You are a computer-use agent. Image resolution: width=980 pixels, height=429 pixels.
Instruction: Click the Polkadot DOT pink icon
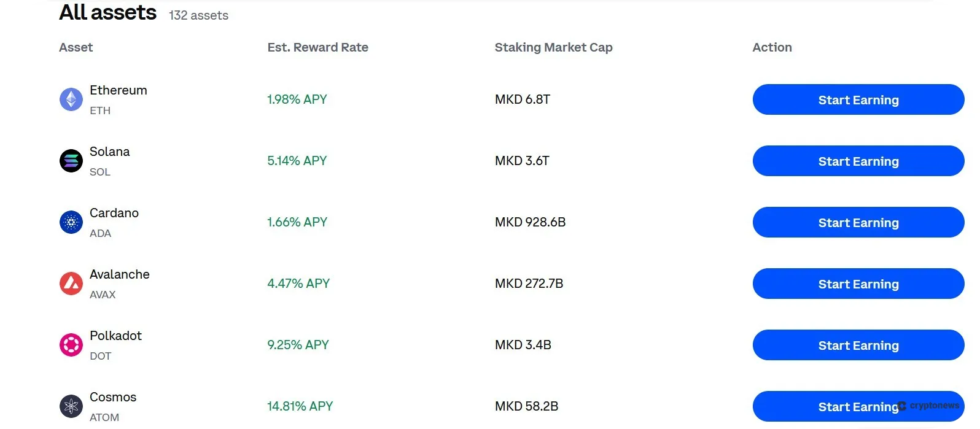click(x=71, y=345)
